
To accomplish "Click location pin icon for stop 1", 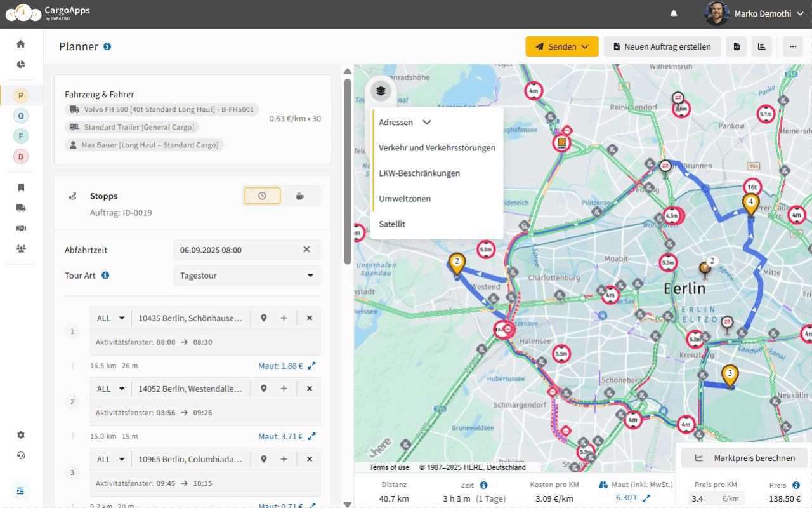I will [264, 318].
